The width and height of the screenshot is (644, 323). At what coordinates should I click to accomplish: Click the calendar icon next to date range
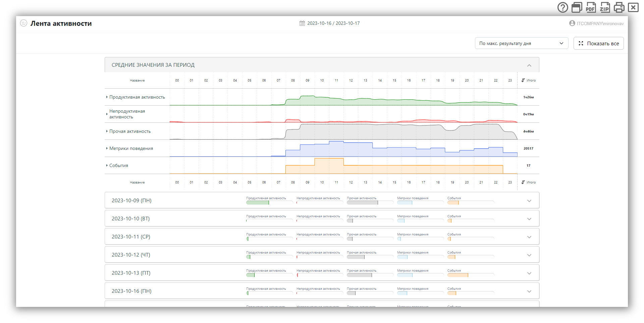(302, 23)
